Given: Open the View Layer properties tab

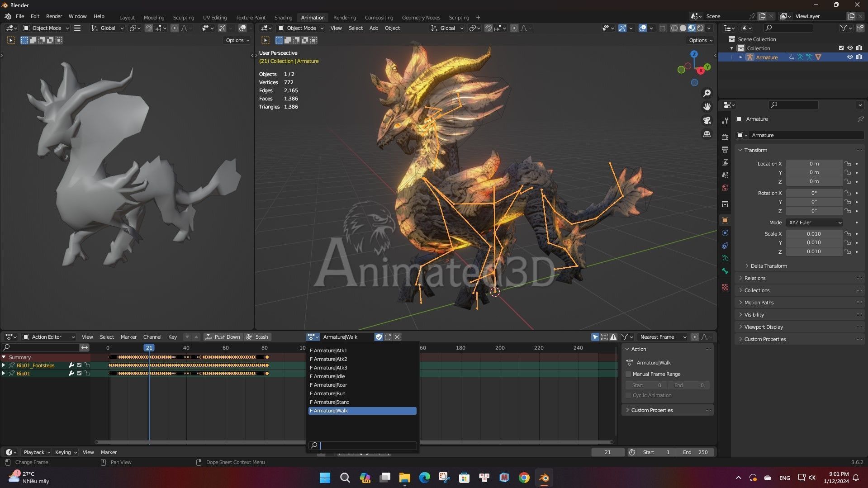Looking at the screenshot, I should [x=725, y=162].
